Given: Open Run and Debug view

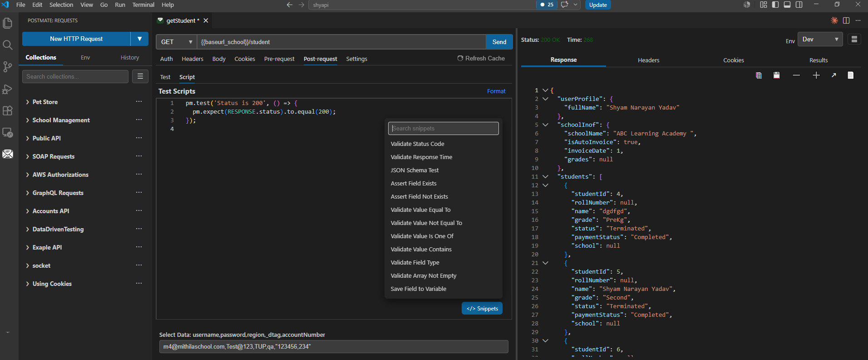Looking at the screenshot, I should [x=8, y=89].
